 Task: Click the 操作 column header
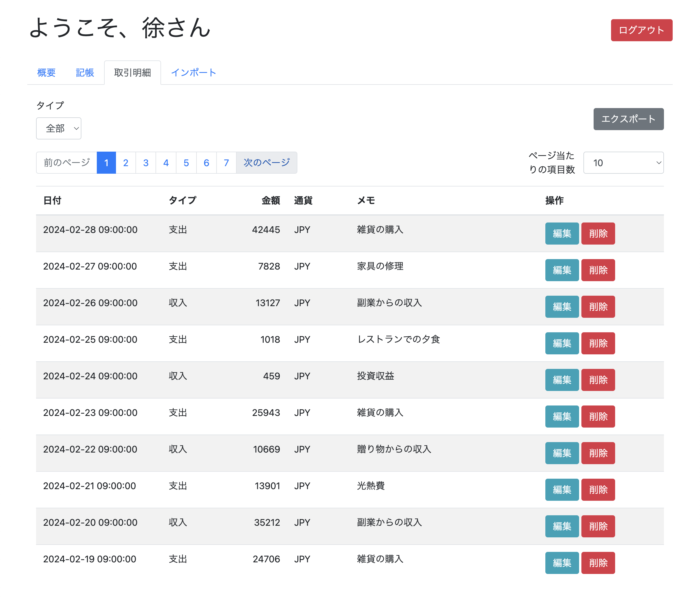click(554, 200)
